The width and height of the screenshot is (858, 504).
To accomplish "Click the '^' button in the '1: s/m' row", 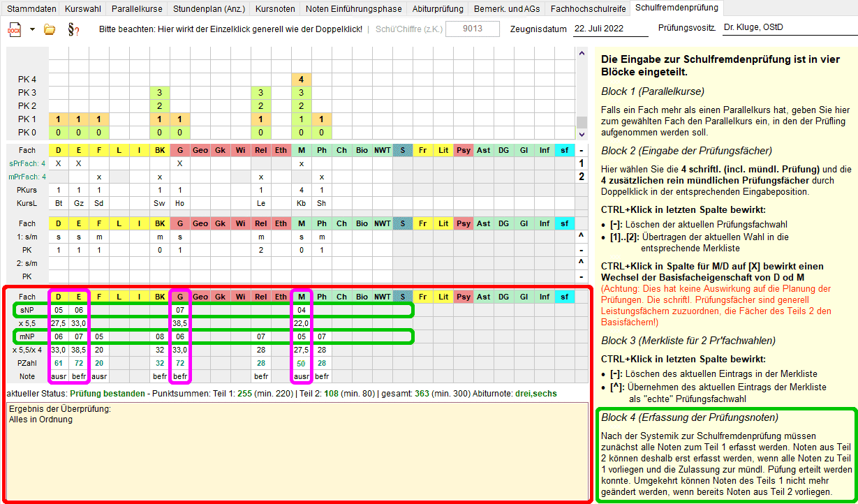I will [x=581, y=237].
